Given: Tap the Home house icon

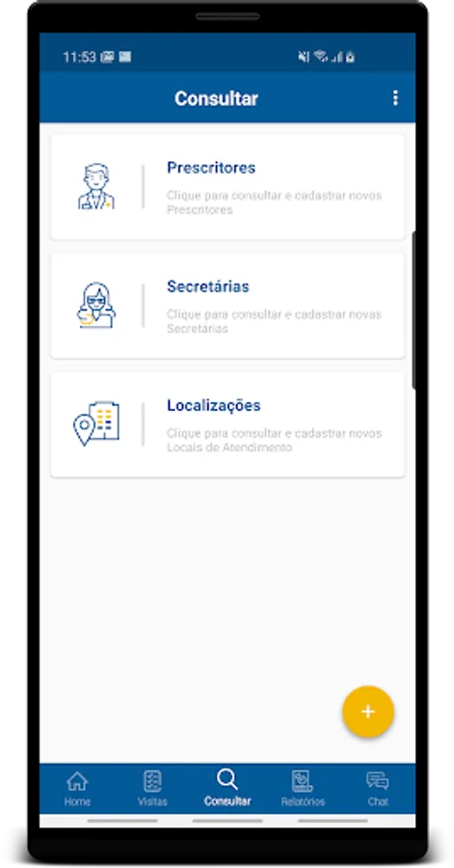Looking at the screenshot, I should pos(77,781).
